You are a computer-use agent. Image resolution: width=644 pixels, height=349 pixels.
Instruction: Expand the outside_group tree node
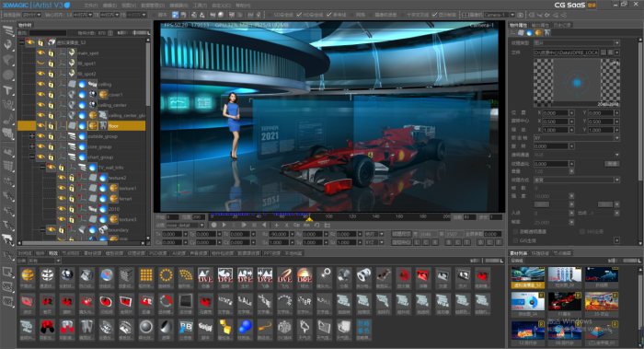tap(31, 136)
